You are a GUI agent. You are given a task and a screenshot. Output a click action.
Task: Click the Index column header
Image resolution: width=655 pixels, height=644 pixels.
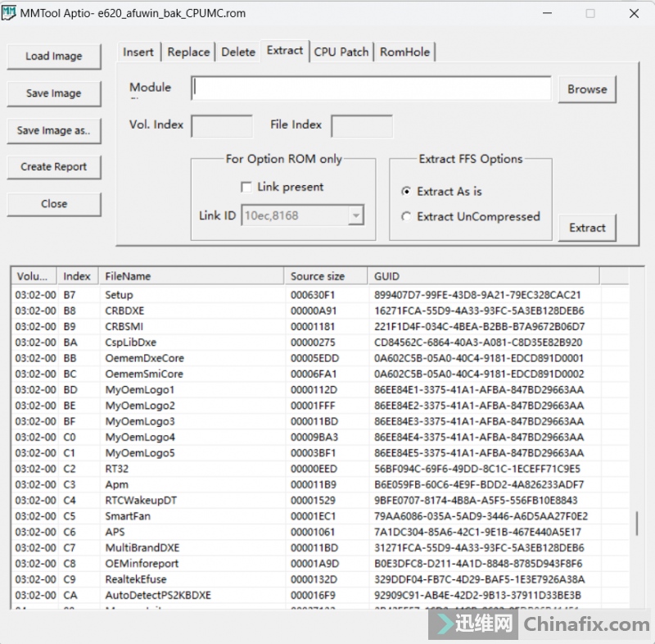click(x=78, y=276)
